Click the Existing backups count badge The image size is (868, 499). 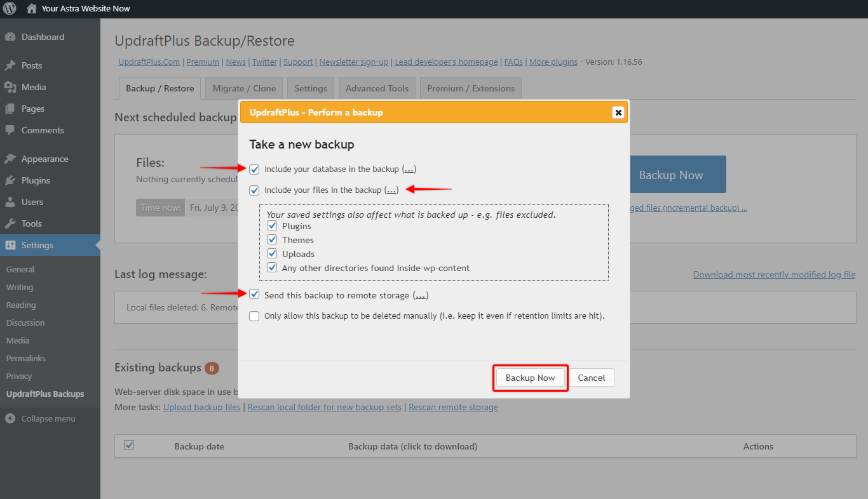click(x=212, y=368)
